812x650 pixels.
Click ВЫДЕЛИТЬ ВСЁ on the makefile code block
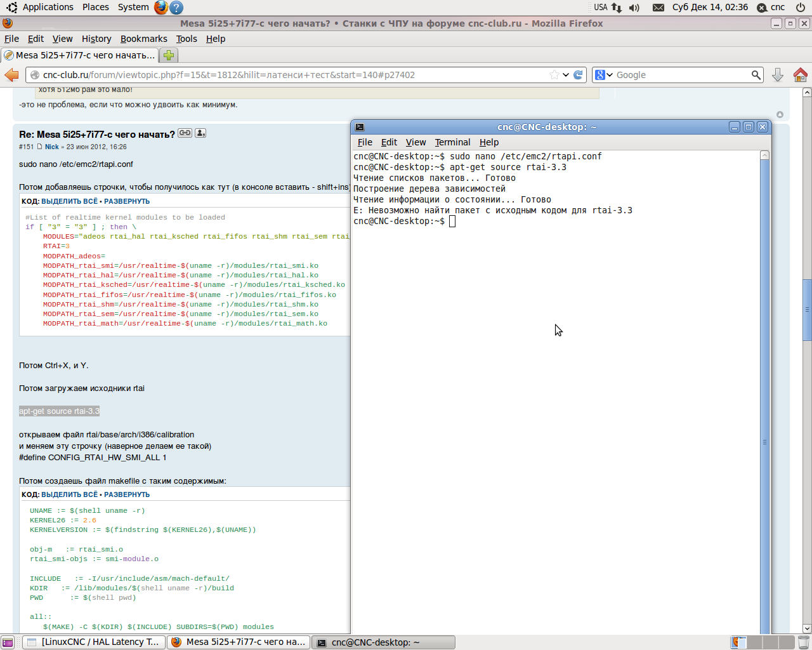coord(70,494)
